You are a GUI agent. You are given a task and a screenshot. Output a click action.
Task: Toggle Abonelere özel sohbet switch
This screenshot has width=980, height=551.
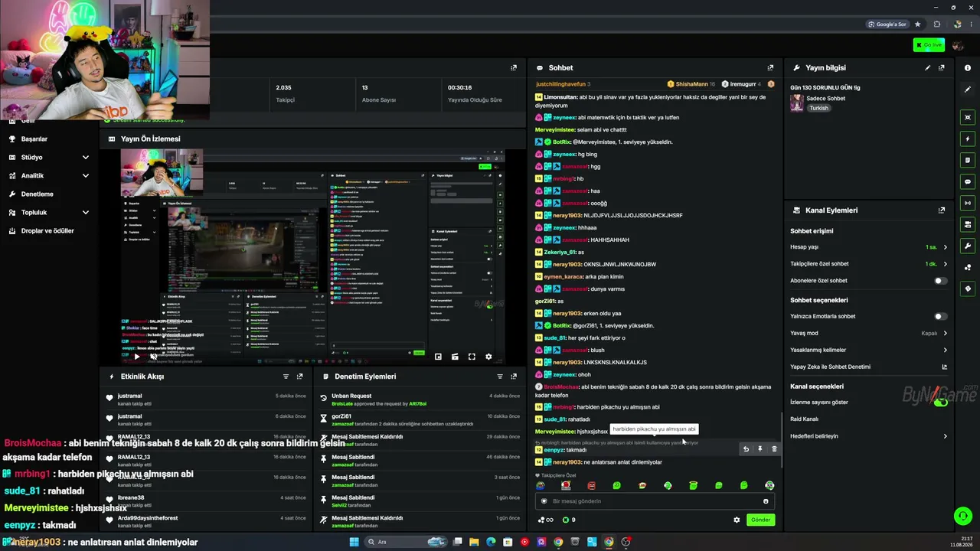pyautogui.click(x=940, y=281)
